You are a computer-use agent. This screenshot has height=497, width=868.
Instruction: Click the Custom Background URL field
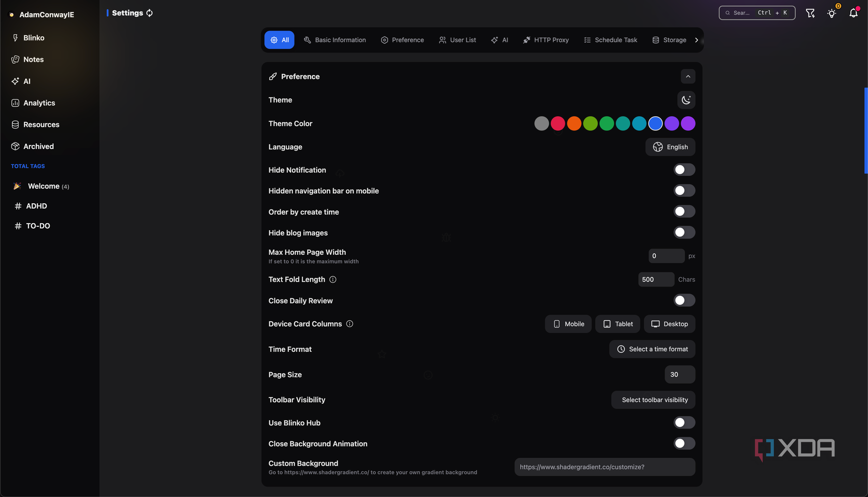(604, 467)
